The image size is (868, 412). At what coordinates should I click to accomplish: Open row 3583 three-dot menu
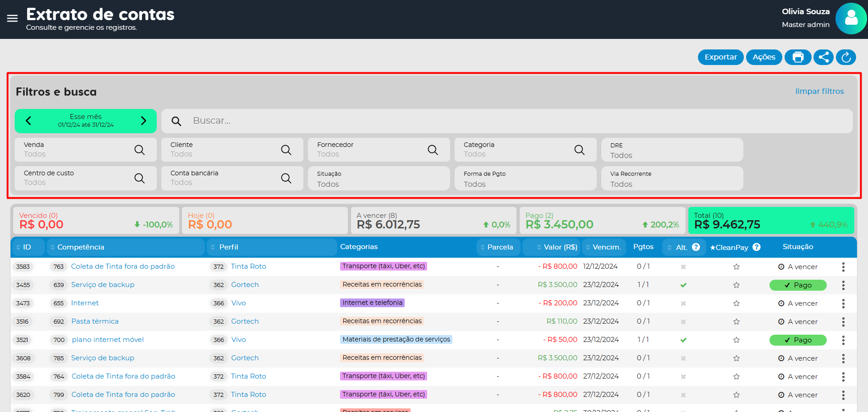[843, 267]
